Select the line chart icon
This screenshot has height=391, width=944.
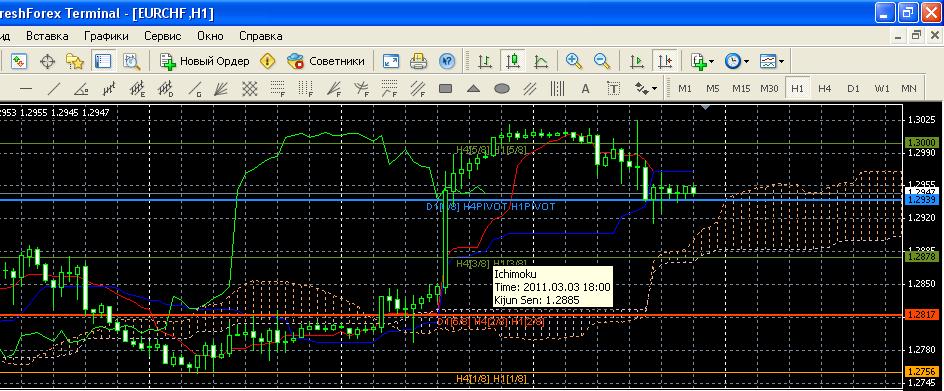[541, 61]
